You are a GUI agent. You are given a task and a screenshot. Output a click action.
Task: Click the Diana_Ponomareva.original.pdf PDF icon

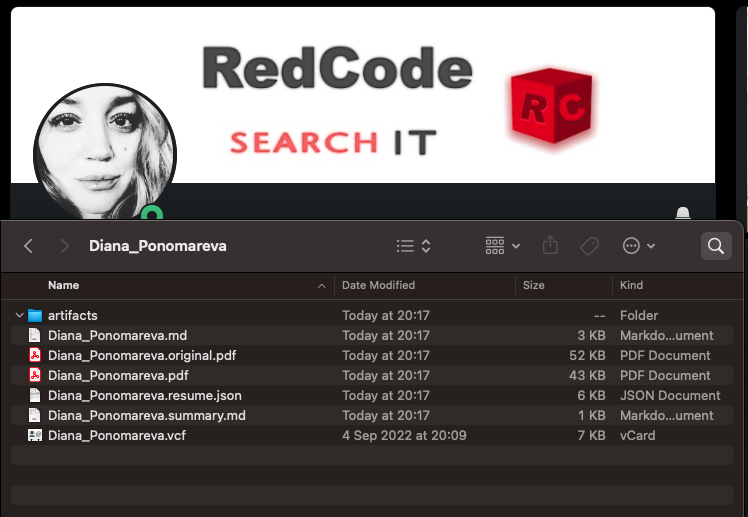[x=34, y=355]
